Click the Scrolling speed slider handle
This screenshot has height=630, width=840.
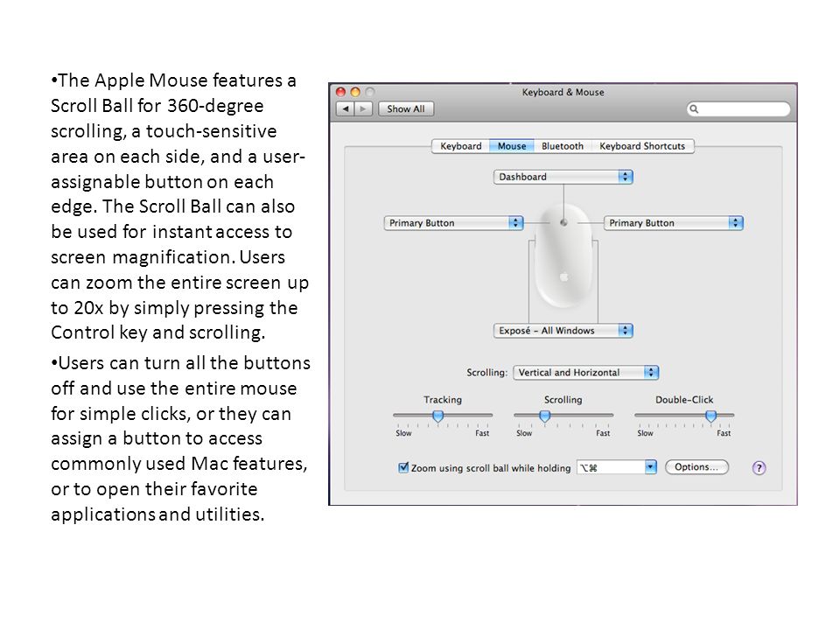pyautogui.click(x=545, y=416)
